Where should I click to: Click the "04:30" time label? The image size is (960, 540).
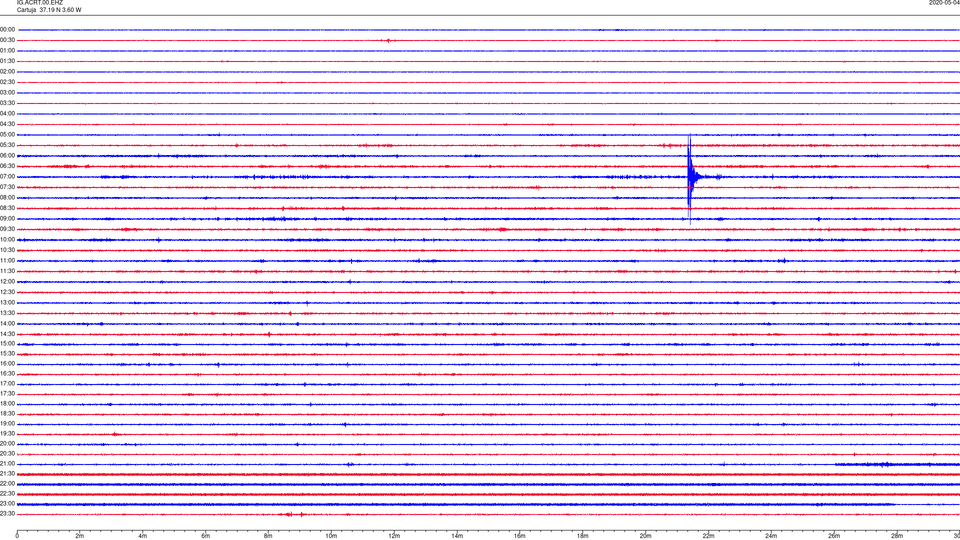point(7,124)
